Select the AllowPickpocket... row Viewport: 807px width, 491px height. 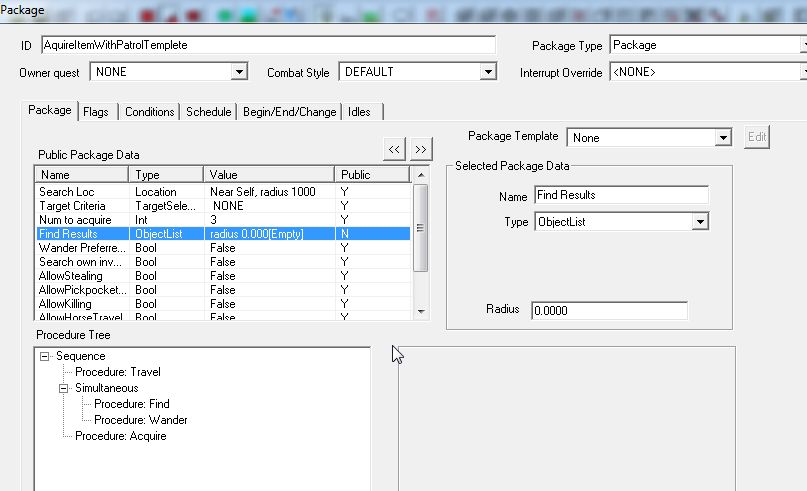(222, 290)
